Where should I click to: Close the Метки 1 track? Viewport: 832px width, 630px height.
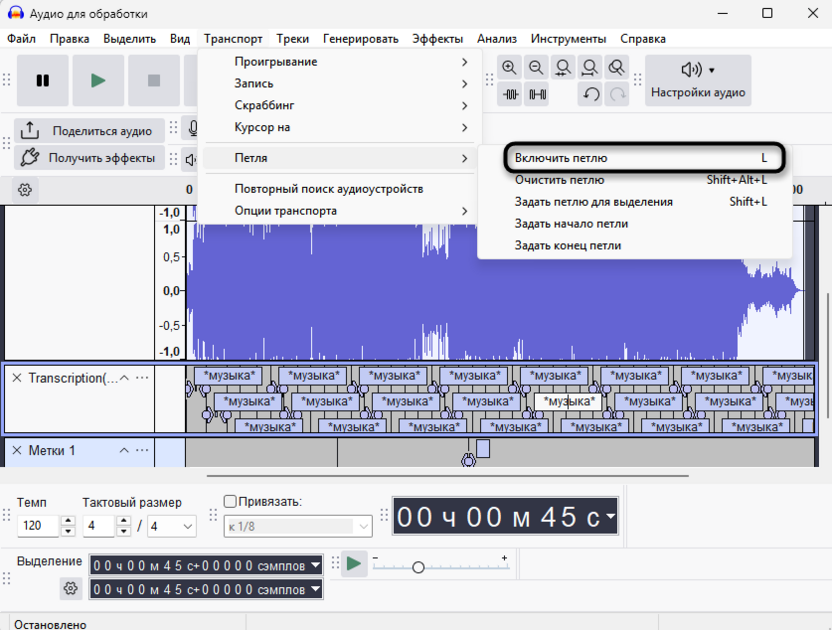click(17, 451)
